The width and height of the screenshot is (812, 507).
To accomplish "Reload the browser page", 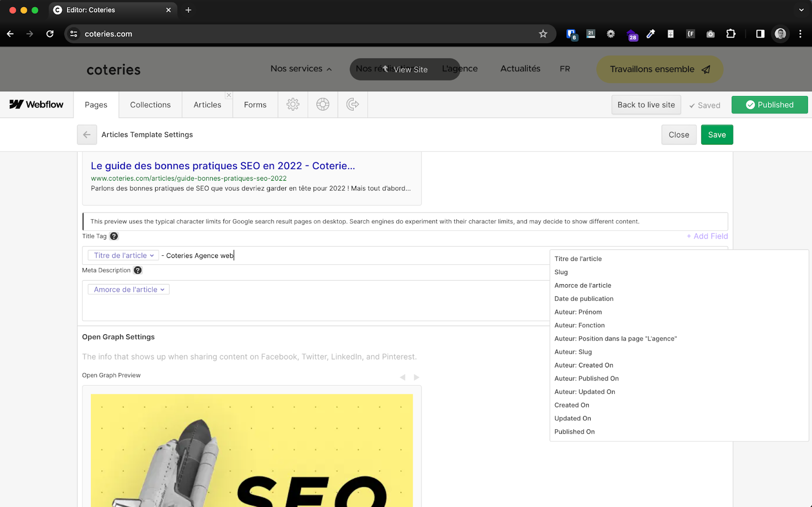I will click(x=50, y=34).
